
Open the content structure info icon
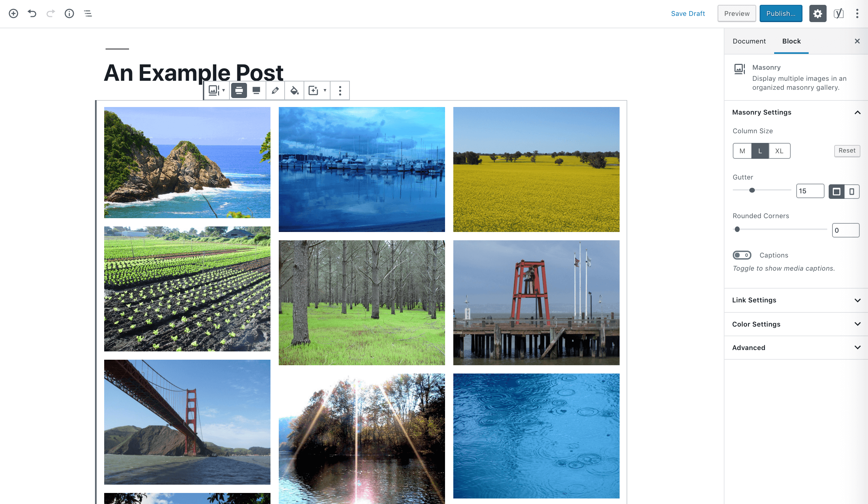click(69, 13)
